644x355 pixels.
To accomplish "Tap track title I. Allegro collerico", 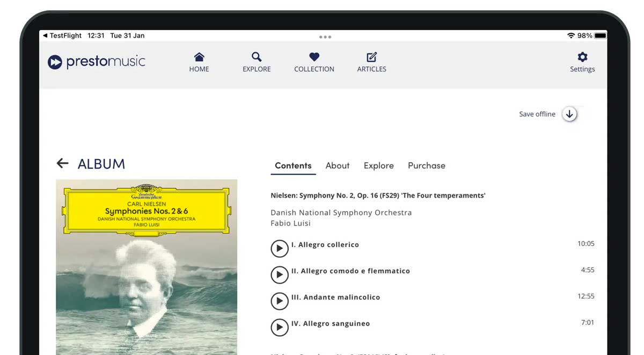I will tap(325, 244).
